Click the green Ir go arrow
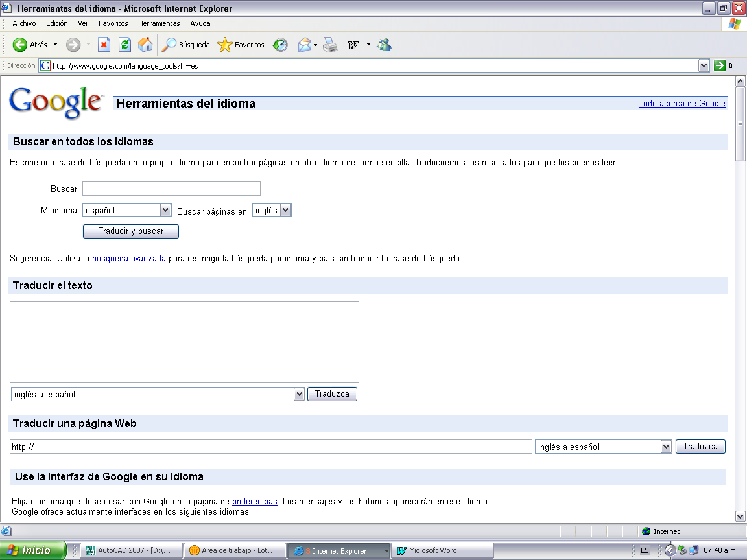Viewport: 747px width, 560px height. coord(719,65)
